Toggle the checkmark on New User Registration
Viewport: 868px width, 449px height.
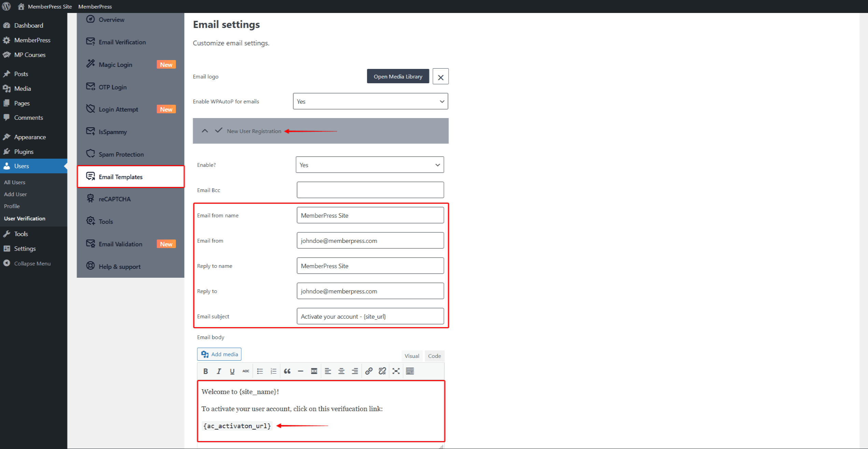click(x=219, y=131)
